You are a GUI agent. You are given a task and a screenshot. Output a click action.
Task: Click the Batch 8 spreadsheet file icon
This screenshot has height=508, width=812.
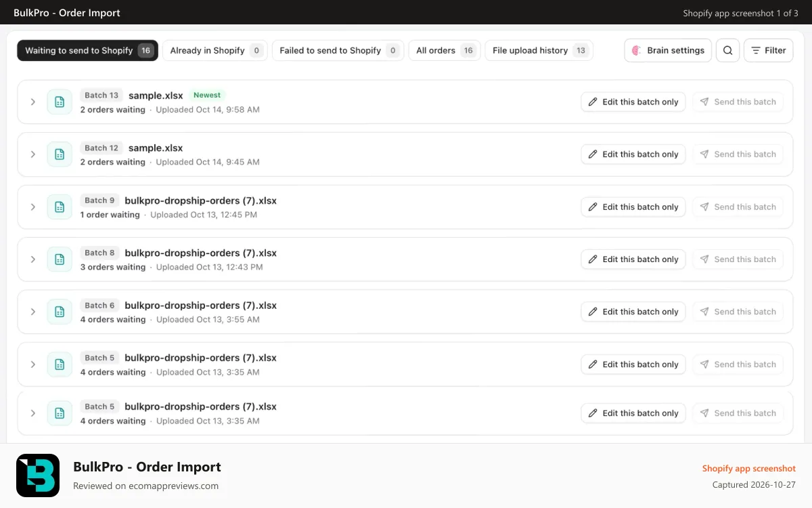click(60, 259)
